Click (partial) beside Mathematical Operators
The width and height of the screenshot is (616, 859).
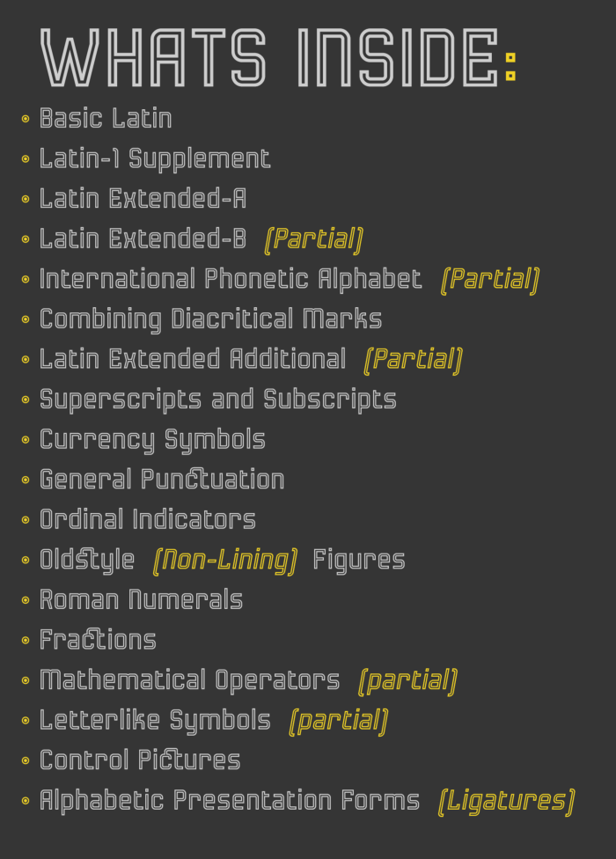(407, 680)
